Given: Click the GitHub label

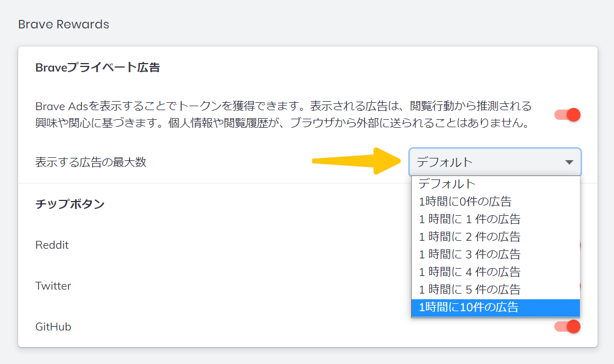Looking at the screenshot, I should point(53,327).
